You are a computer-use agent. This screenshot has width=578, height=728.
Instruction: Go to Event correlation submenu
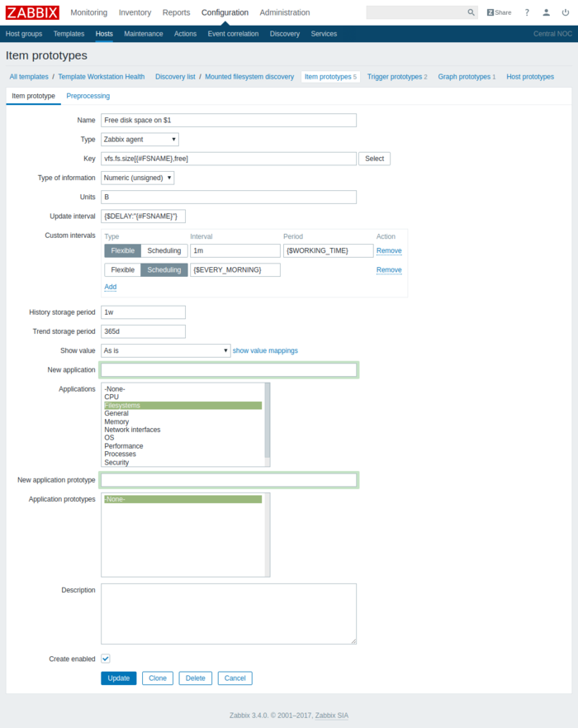tap(233, 34)
